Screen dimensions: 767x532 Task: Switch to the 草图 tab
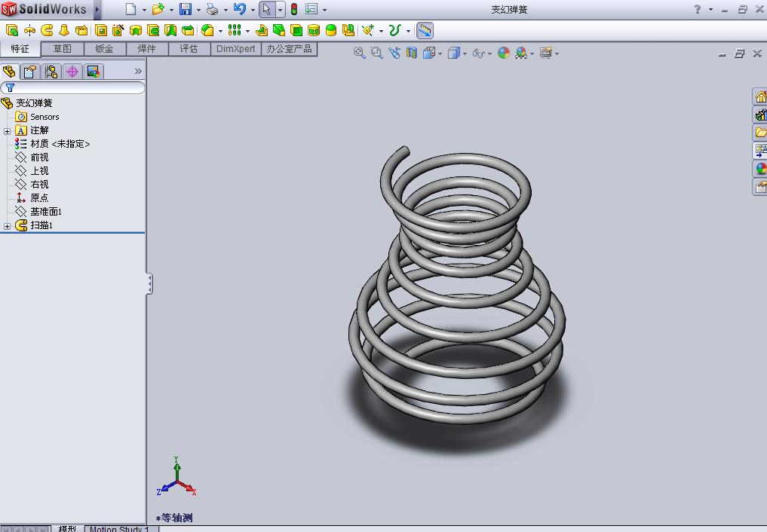point(62,49)
